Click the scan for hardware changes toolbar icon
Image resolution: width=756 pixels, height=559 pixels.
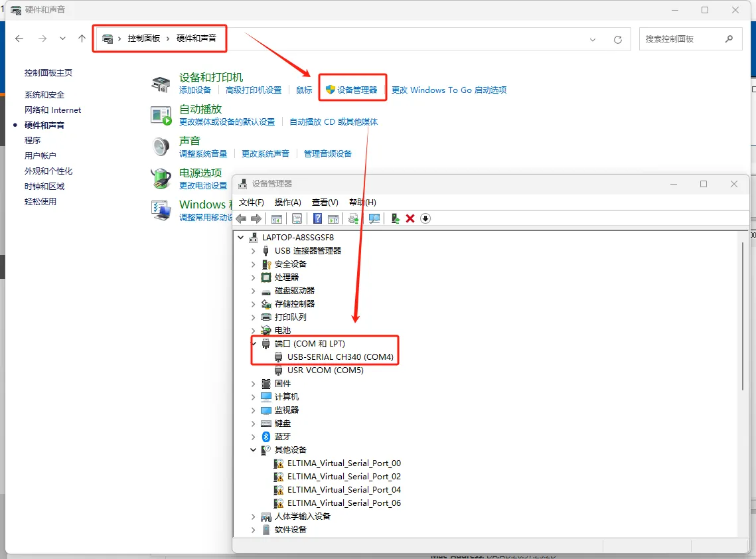coord(374,219)
